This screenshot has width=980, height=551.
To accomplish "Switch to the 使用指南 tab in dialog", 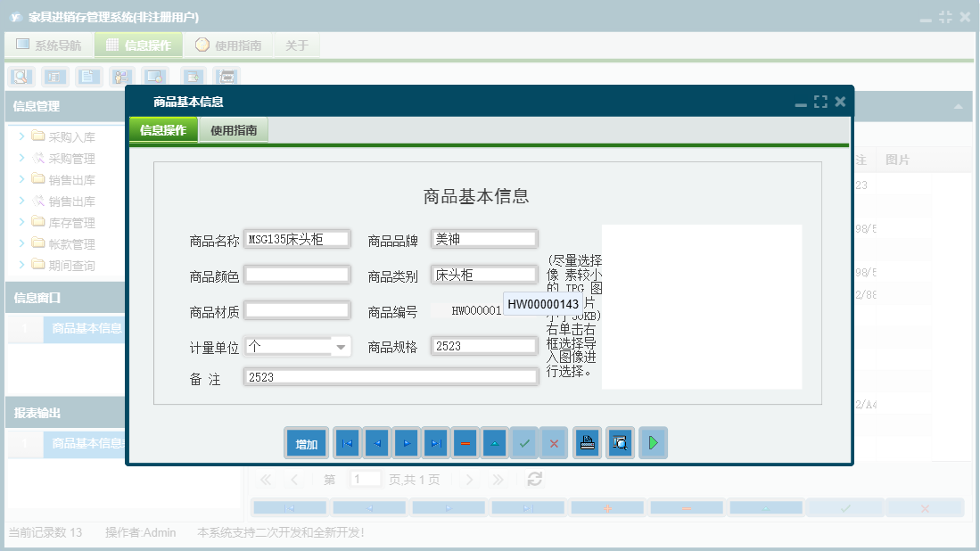I will click(x=235, y=129).
